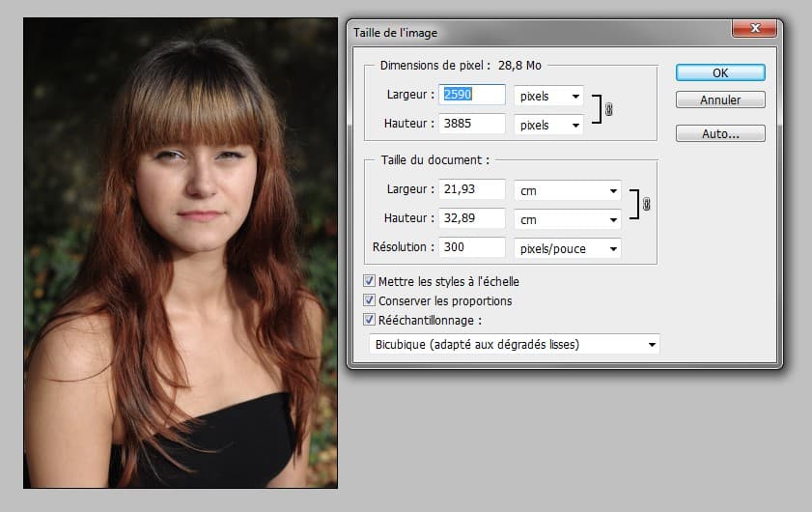Click the Annuler button
The width and height of the screenshot is (812, 512).
720,100
